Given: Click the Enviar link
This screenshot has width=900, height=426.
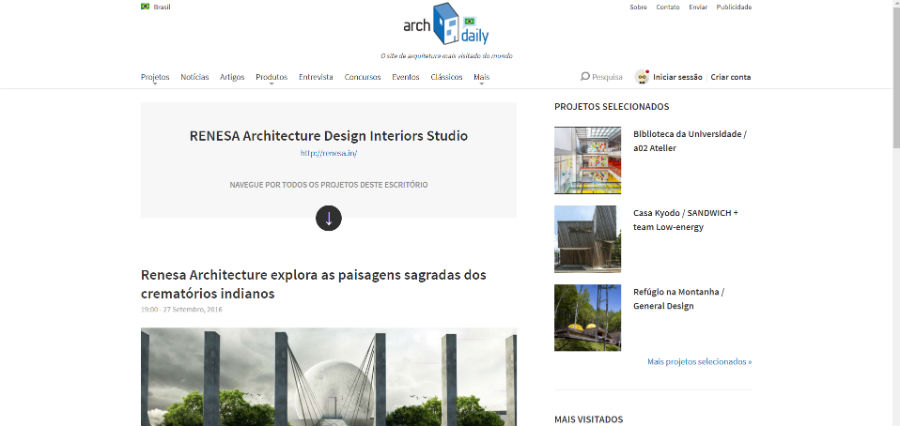Looking at the screenshot, I should pyautogui.click(x=698, y=7).
